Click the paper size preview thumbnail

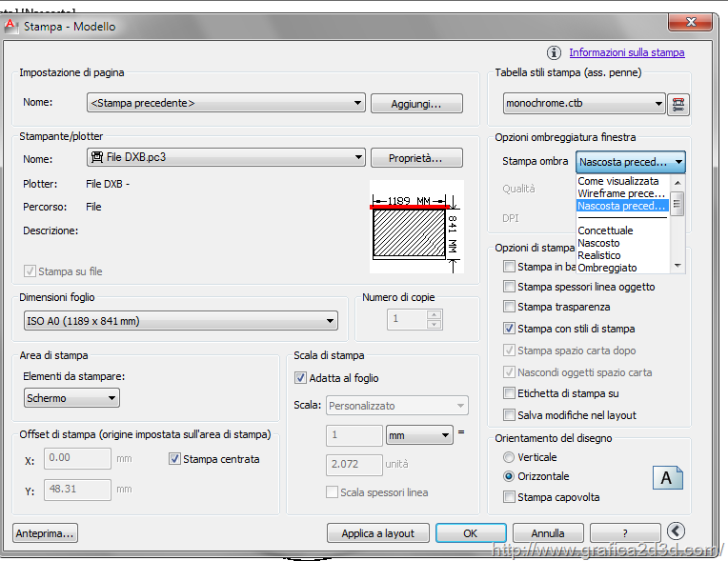[x=416, y=227]
